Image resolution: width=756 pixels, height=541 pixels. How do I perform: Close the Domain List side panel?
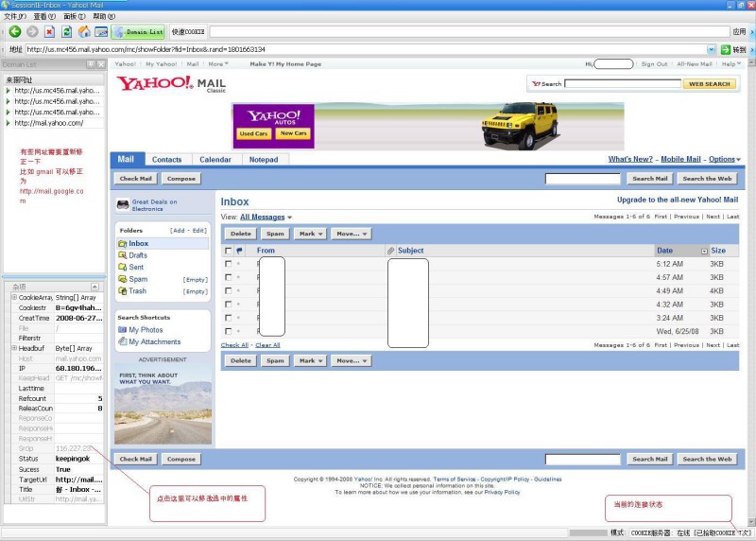(x=101, y=64)
